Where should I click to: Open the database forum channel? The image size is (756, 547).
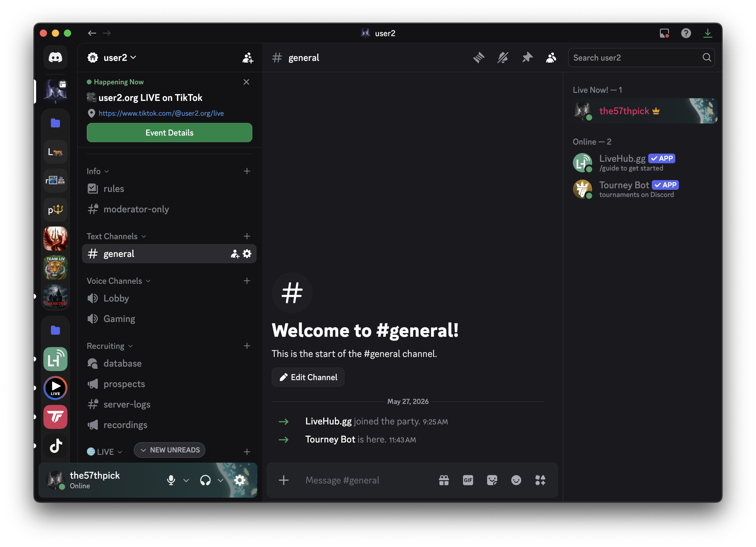[x=169, y=363]
